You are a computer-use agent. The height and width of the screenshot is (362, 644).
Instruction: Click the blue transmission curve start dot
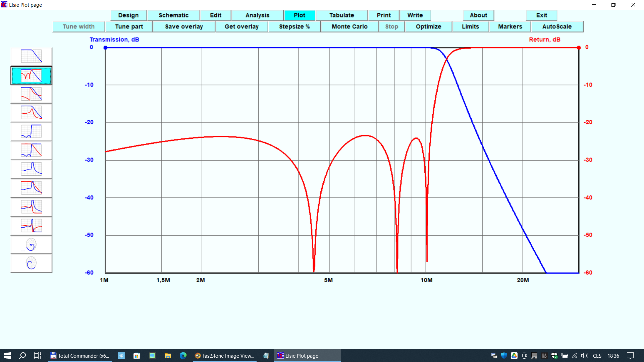point(106,48)
